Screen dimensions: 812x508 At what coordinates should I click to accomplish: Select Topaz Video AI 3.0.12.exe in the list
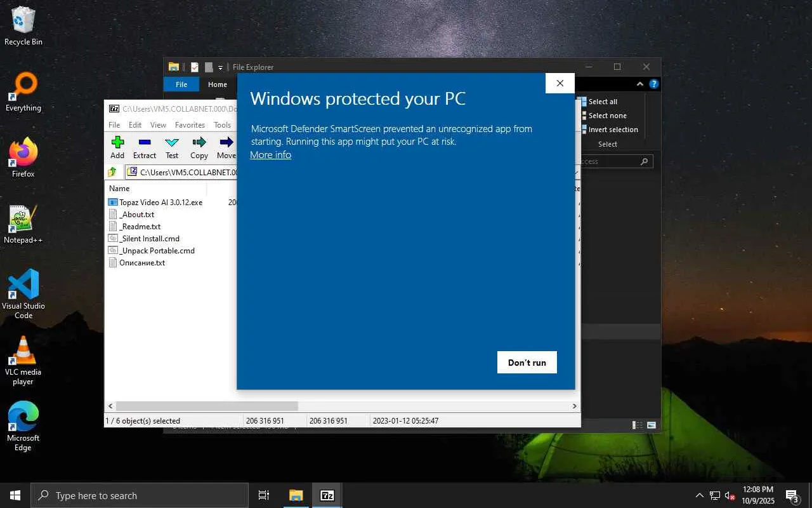click(x=161, y=203)
